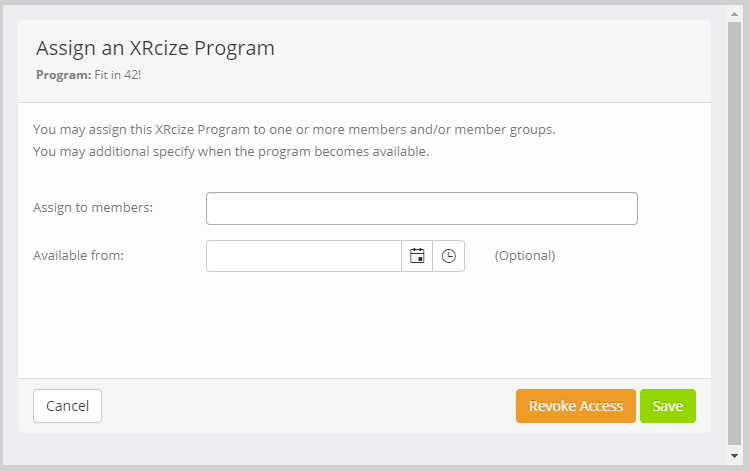Click the 'Assign an XRcize Program' heading

coord(155,48)
